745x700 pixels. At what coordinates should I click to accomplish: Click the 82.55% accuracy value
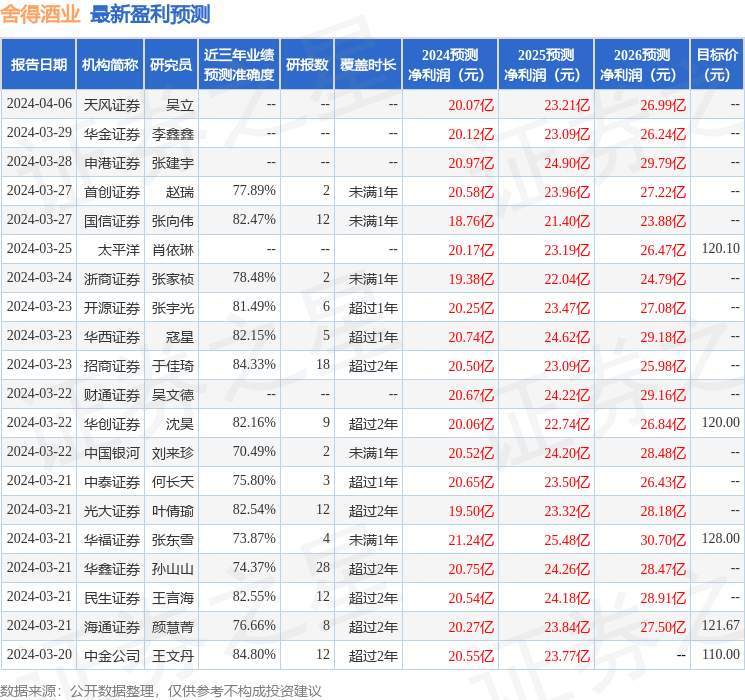click(254, 596)
